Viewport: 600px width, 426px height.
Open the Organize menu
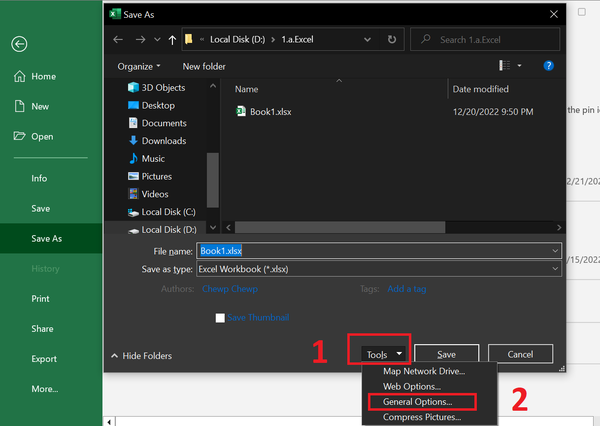click(139, 67)
